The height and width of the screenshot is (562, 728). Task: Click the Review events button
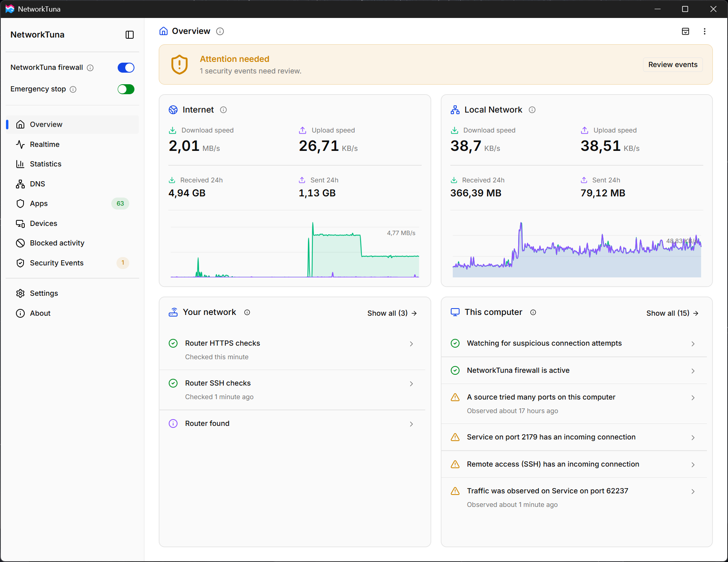(673, 65)
